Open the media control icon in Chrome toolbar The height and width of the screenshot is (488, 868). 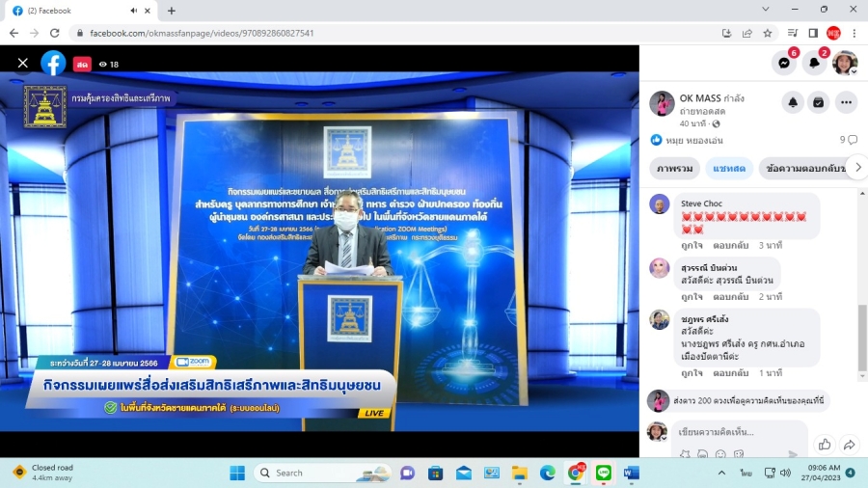[792, 33]
